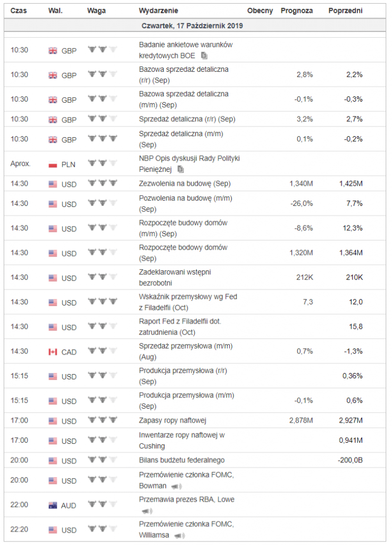The image size is (392, 545).
Task: Click the importance bulls for Zezwolenia na budowę
Action: tap(103, 183)
